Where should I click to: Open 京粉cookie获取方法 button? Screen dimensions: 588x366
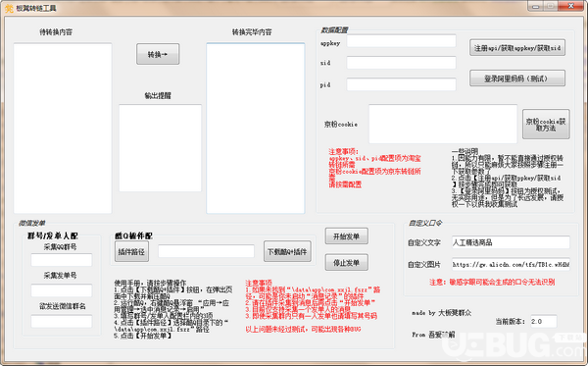click(546, 125)
